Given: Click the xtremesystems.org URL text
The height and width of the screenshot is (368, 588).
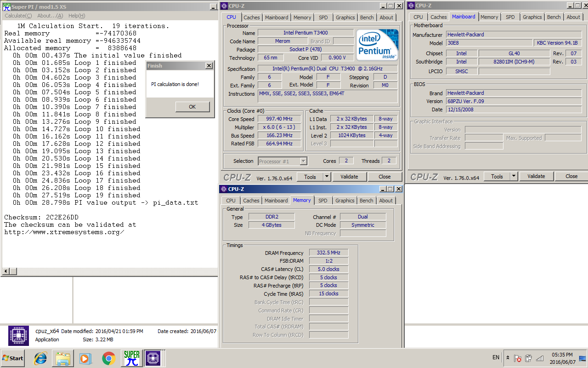Looking at the screenshot, I should click(64, 232).
